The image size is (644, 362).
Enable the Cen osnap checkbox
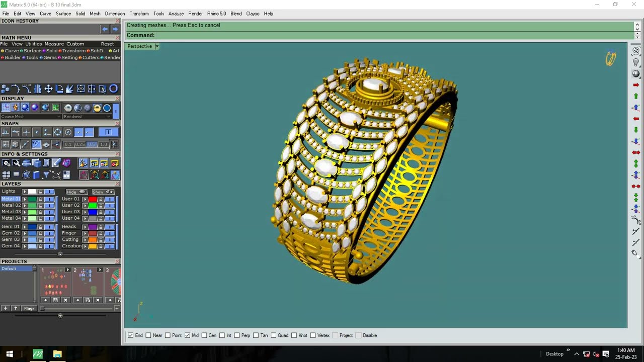click(x=204, y=335)
